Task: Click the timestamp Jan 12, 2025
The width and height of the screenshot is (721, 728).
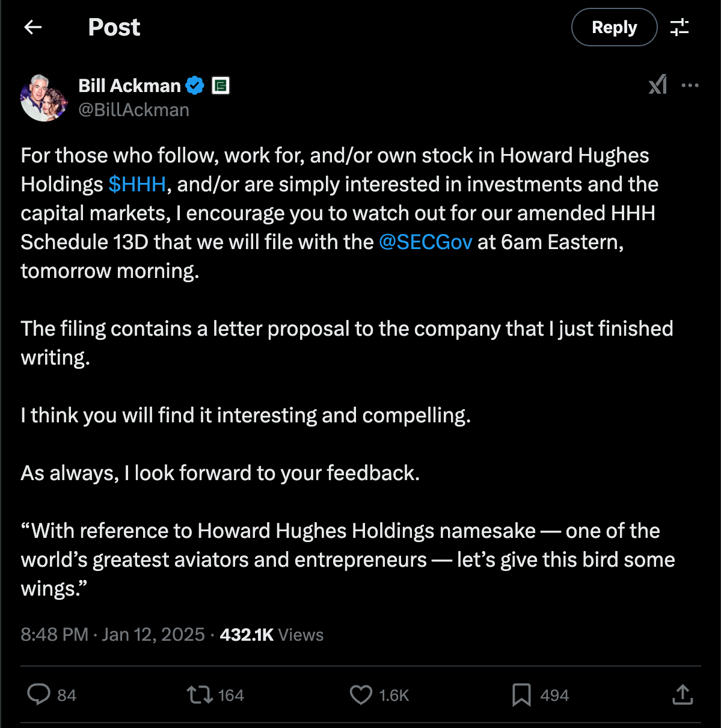Action: 153,634
